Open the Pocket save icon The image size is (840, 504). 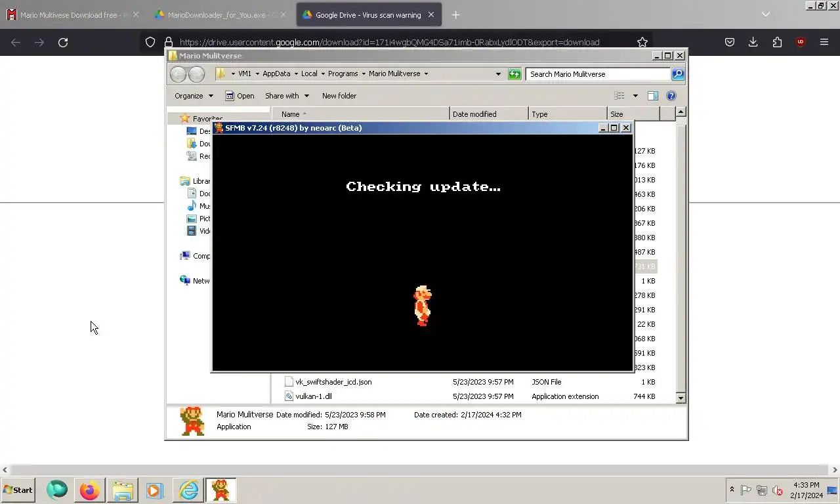[x=730, y=42]
